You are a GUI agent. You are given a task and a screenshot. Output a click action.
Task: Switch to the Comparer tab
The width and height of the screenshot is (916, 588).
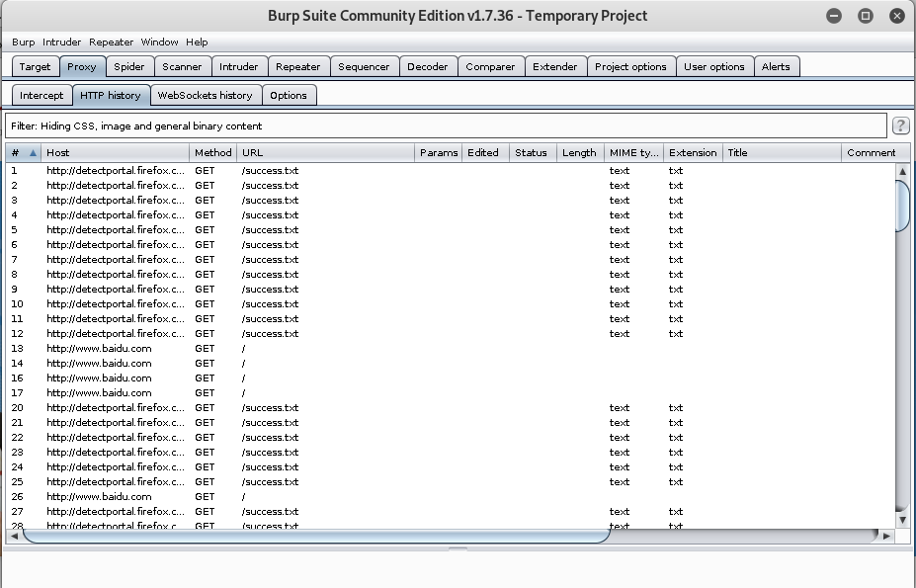coord(490,66)
